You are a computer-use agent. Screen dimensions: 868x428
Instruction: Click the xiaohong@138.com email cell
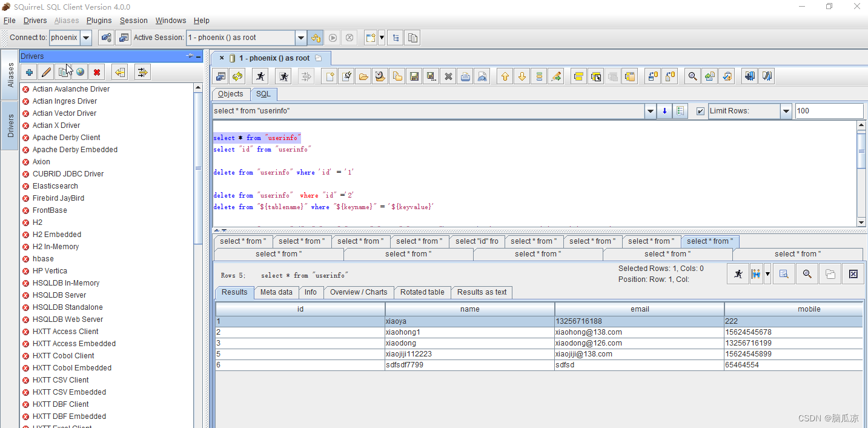tap(639, 332)
